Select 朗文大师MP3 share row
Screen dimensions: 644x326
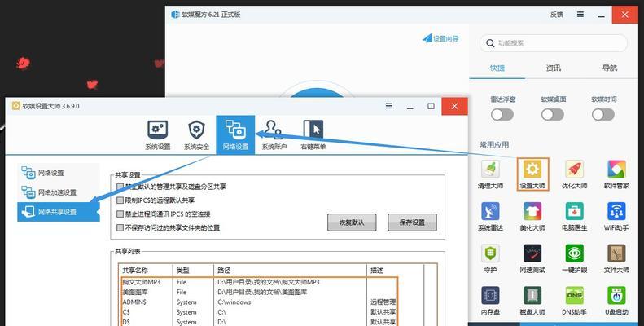point(260,282)
